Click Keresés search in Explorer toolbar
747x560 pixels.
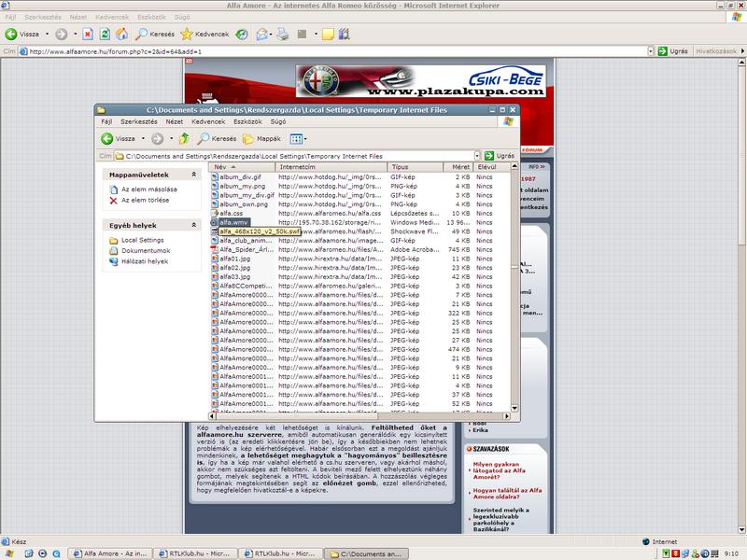pyautogui.click(x=216, y=138)
